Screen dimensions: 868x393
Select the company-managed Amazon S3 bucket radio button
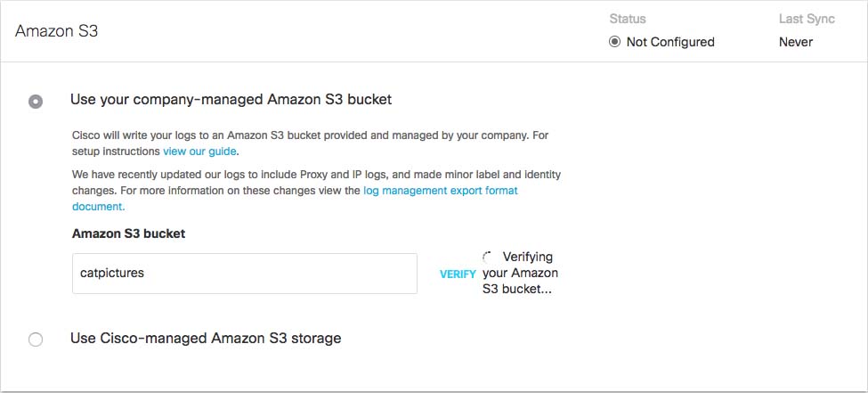(x=36, y=102)
